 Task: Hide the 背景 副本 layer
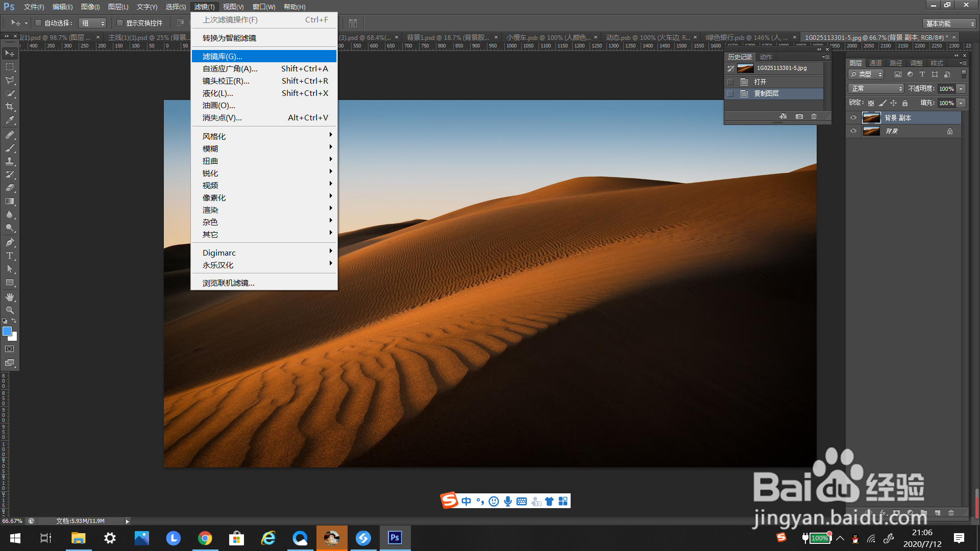click(x=853, y=118)
